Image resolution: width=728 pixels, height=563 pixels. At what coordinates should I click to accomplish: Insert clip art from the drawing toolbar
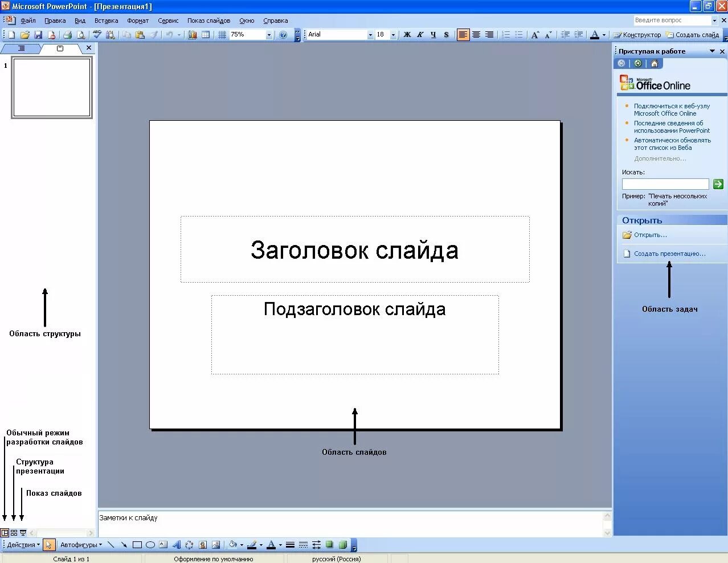click(203, 545)
